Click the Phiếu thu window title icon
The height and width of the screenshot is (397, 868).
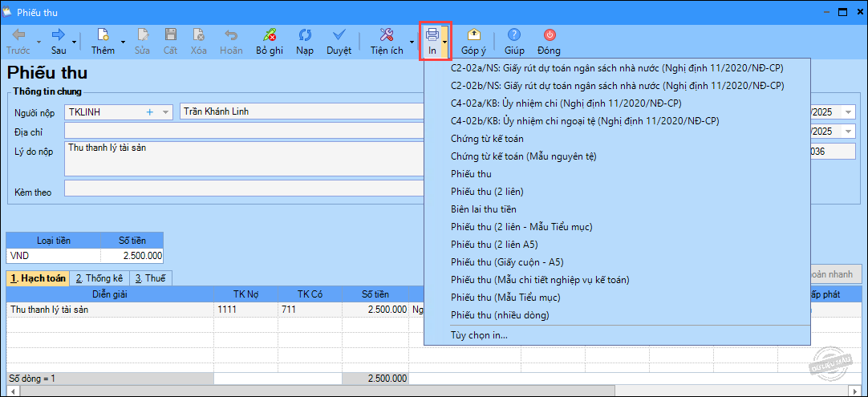[8, 11]
